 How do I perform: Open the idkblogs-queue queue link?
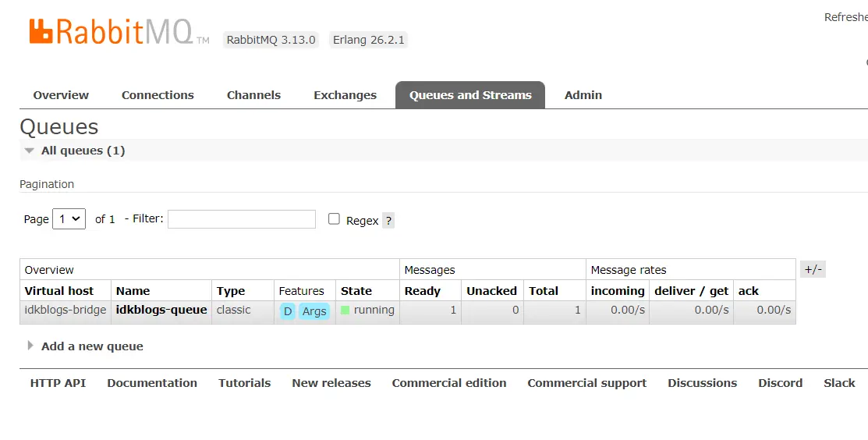pyautogui.click(x=161, y=310)
